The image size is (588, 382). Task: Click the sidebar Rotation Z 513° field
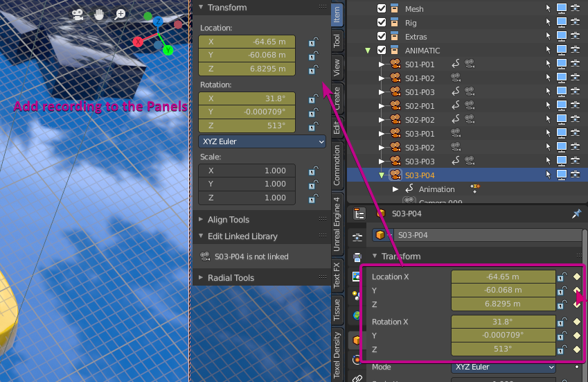247,125
